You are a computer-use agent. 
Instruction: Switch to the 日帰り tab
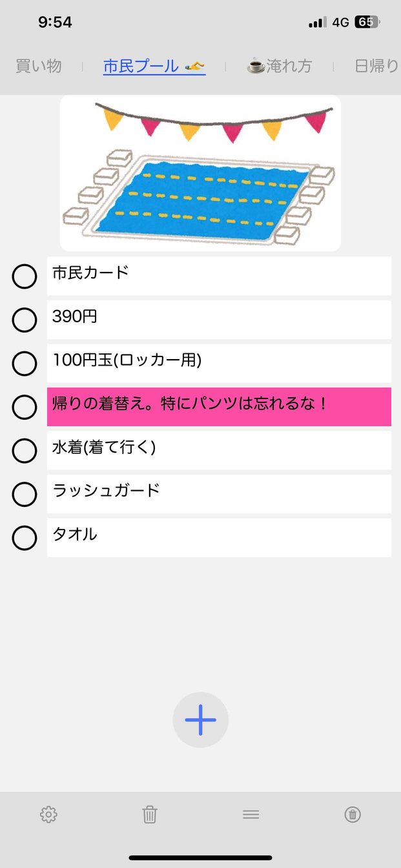point(376,66)
